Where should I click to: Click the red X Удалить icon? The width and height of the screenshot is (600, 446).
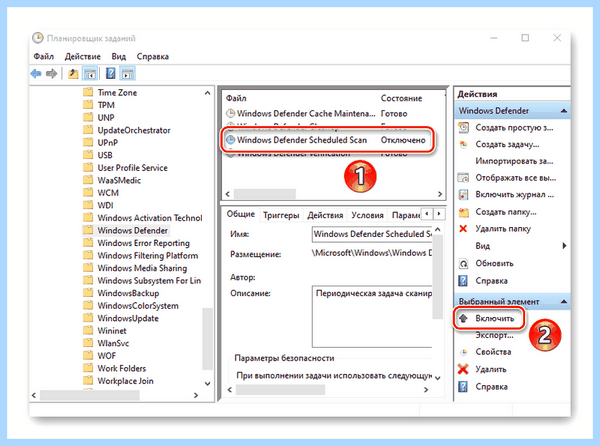463,369
